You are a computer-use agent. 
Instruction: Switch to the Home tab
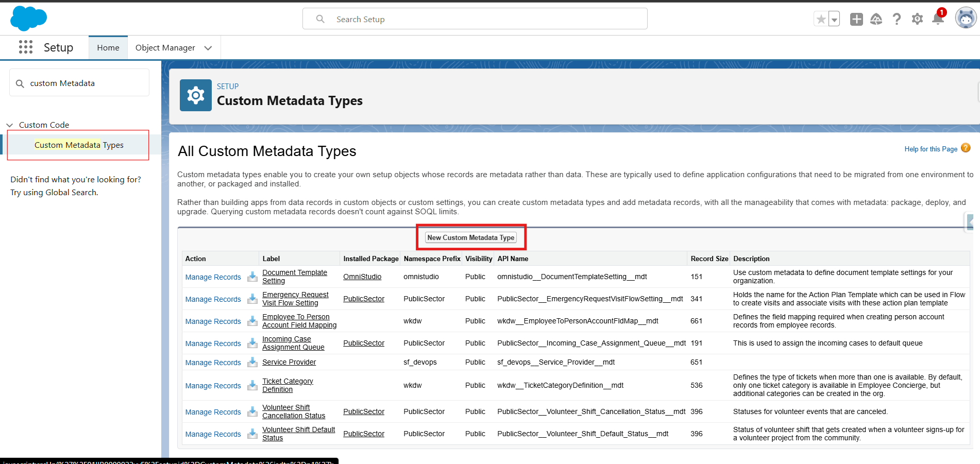pyautogui.click(x=108, y=47)
